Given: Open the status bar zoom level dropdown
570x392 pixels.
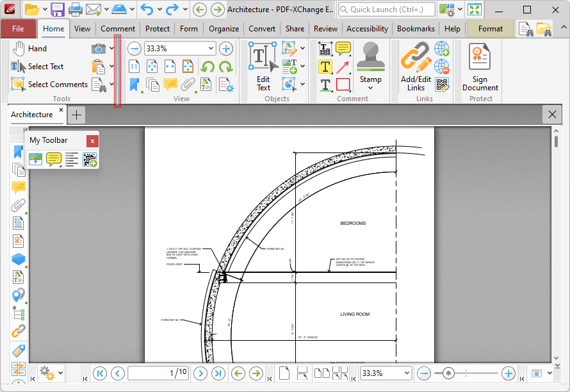Looking at the screenshot, I should tap(407, 373).
